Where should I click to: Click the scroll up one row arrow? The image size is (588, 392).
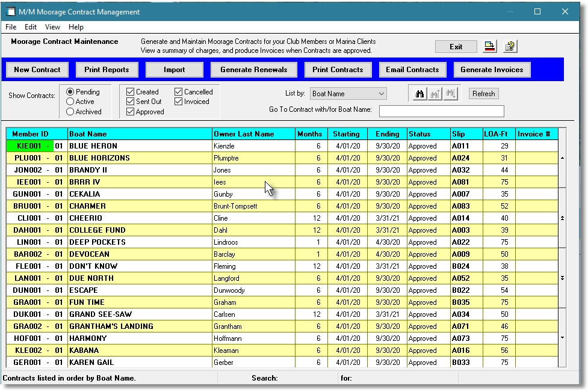click(x=562, y=158)
